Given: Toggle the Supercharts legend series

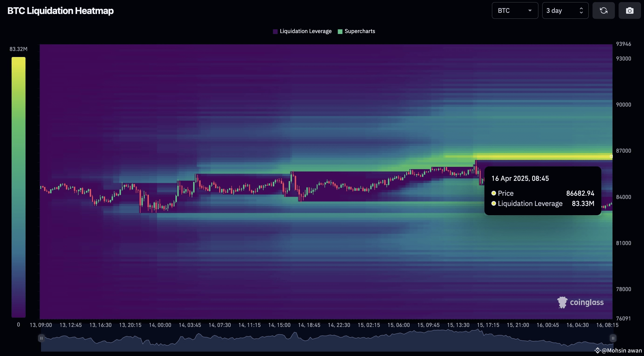Looking at the screenshot, I should (356, 31).
